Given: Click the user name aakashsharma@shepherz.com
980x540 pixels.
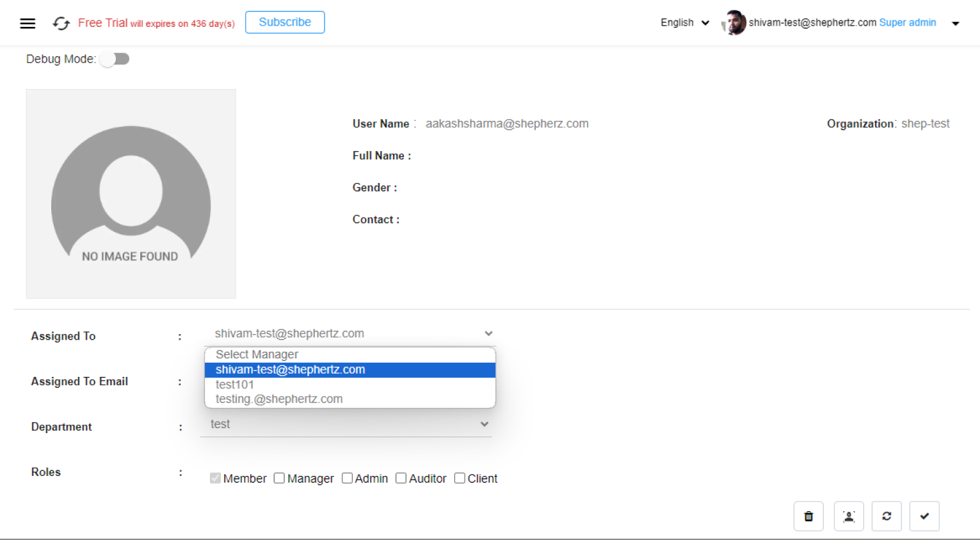Looking at the screenshot, I should click(x=507, y=123).
